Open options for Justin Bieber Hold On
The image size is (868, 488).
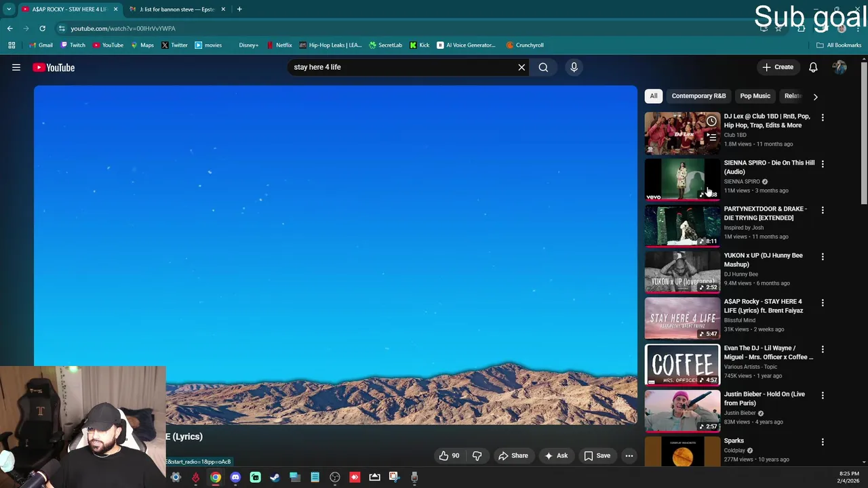pyautogui.click(x=823, y=395)
